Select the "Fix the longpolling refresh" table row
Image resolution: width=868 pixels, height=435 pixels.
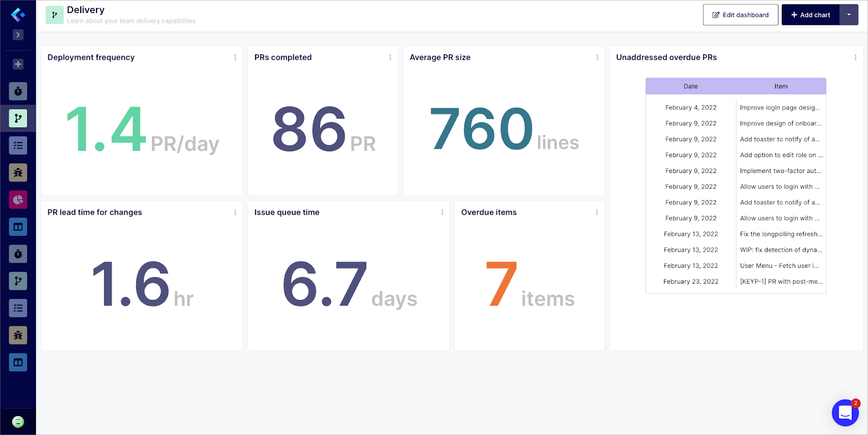coord(781,234)
